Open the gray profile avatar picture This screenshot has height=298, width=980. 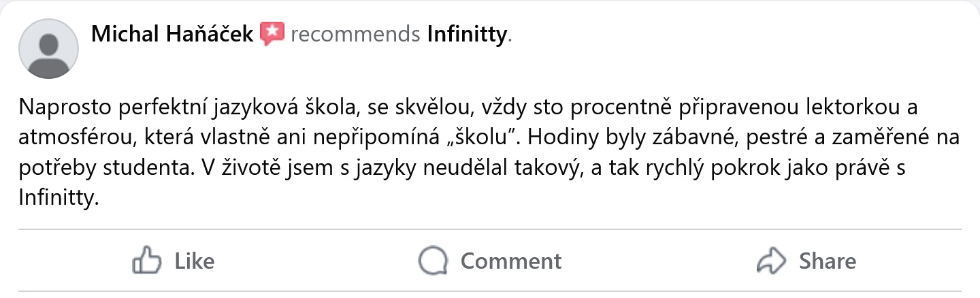pyautogui.click(x=48, y=48)
